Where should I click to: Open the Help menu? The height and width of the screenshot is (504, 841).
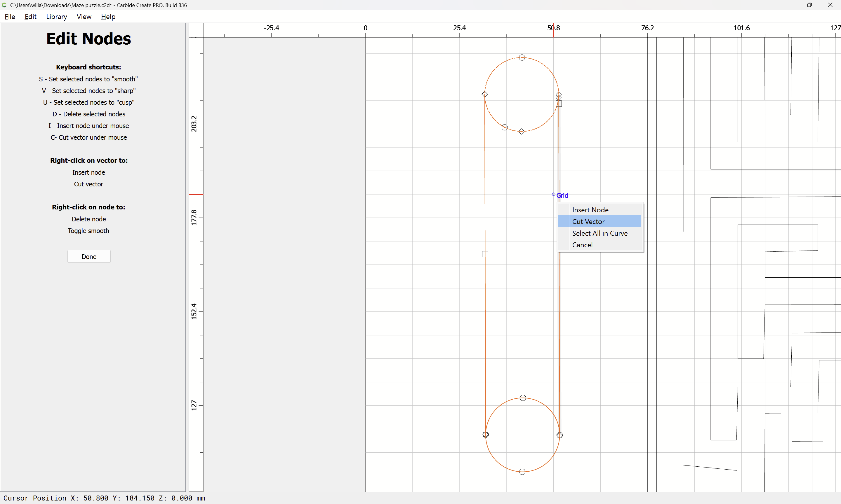pos(108,17)
